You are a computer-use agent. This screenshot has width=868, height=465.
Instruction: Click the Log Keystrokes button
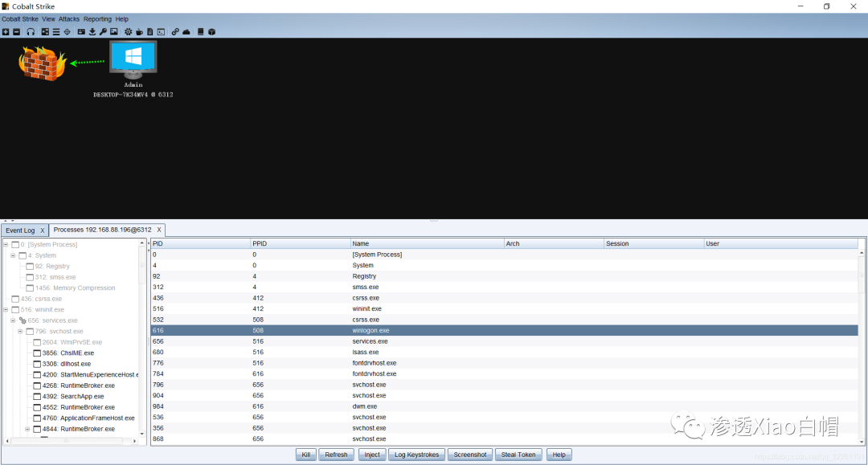tap(417, 455)
